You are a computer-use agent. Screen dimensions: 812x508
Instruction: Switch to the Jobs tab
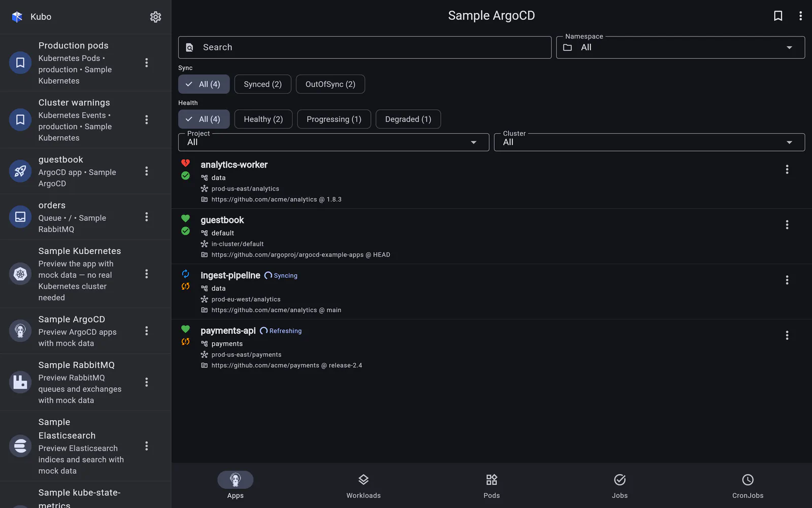(620, 486)
